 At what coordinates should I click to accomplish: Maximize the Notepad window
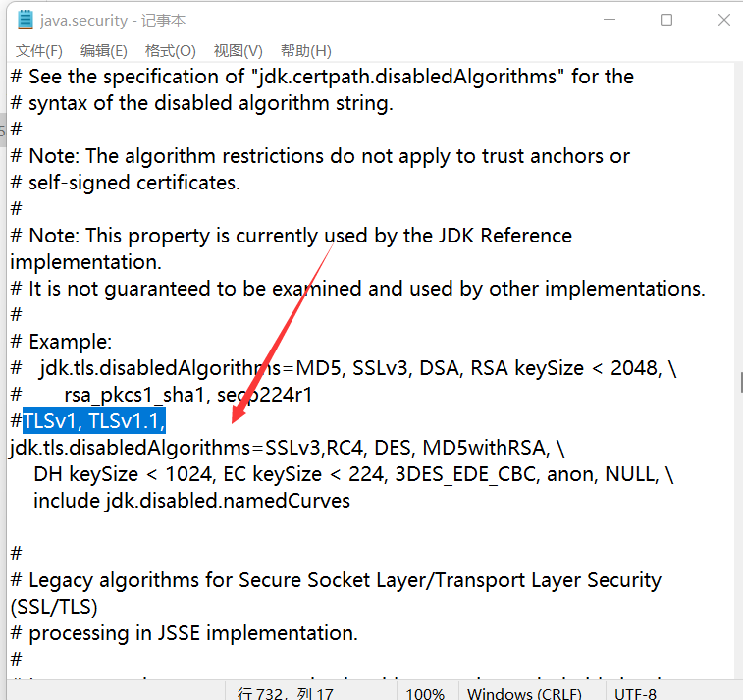[x=666, y=20]
